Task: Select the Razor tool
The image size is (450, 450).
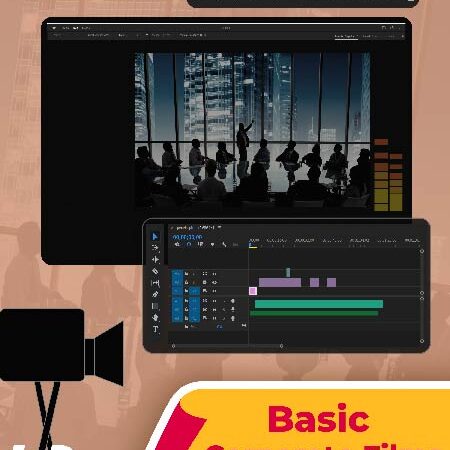Action: (155, 271)
